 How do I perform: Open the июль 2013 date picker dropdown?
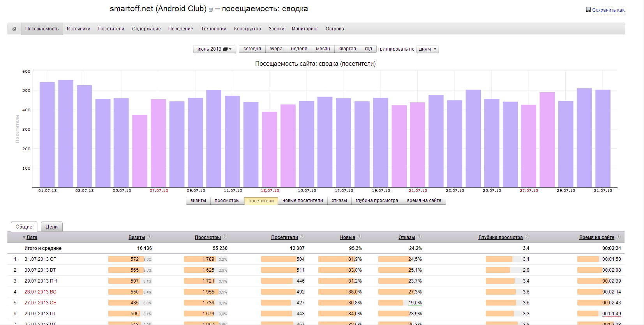tap(214, 49)
